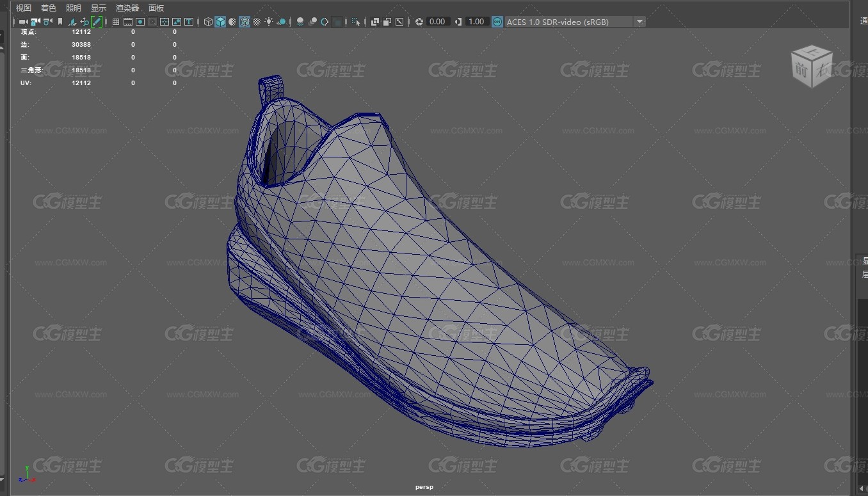Screen dimensions: 868x496
Task: Toggle the Film Gate icon
Action: (x=128, y=22)
